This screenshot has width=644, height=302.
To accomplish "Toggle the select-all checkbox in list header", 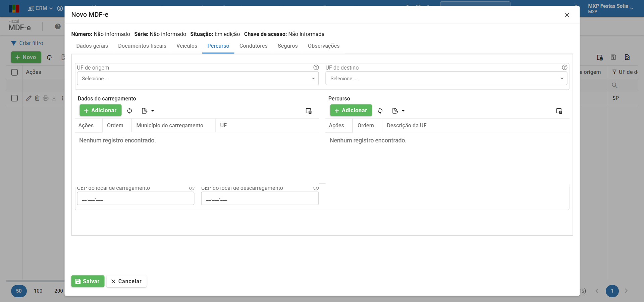I will click(14, 72).
